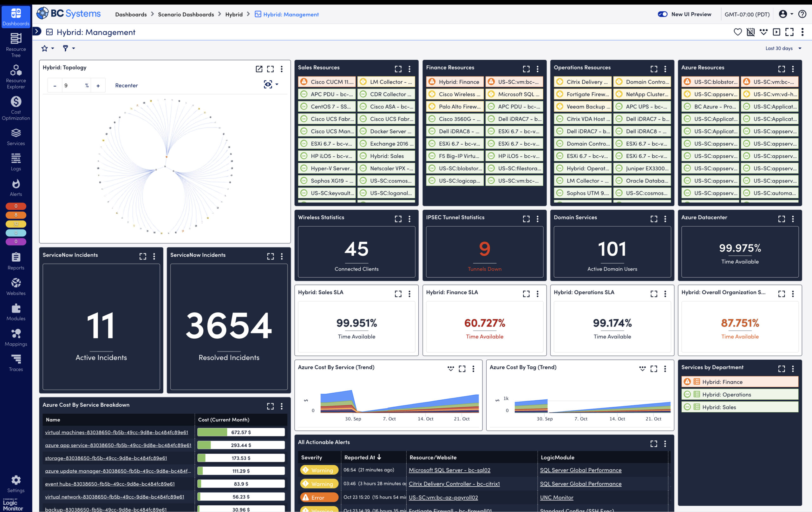The width and height of the screenshot is (812, 512).
Task: Open Hybrid: Topology in new window
Action: [259, 69]
